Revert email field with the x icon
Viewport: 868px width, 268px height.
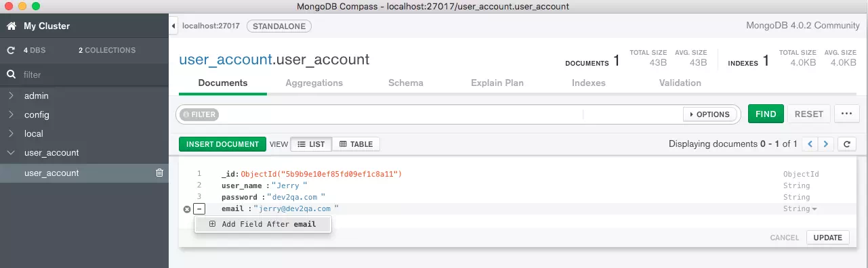click(x=187, y=209)
